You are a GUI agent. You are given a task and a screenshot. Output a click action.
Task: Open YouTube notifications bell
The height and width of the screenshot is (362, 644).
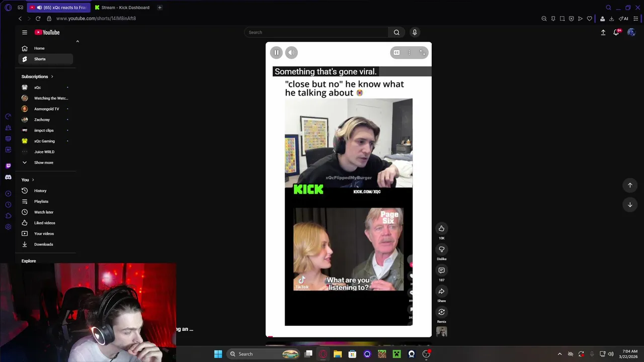[616, 32]
